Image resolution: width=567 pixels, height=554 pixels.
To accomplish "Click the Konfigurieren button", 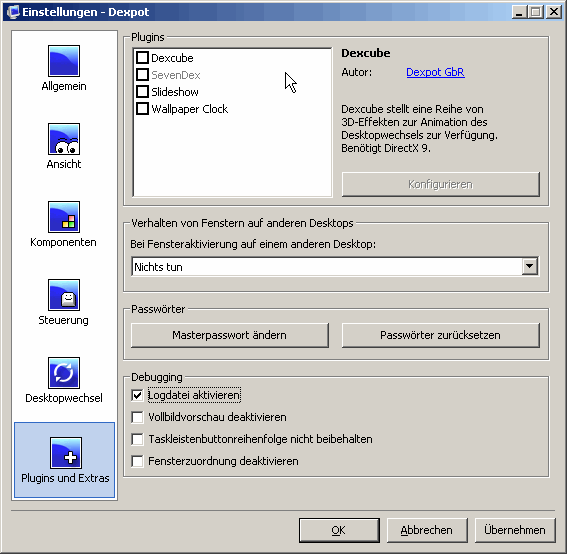I will (441, 184).
